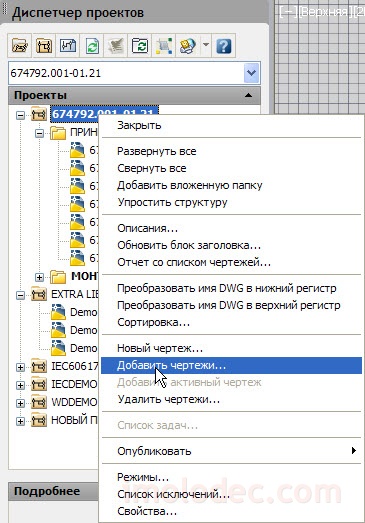Click the НОВЫЙ П project icon
Screen dimensions: 365x523
[x=39, y=420]
